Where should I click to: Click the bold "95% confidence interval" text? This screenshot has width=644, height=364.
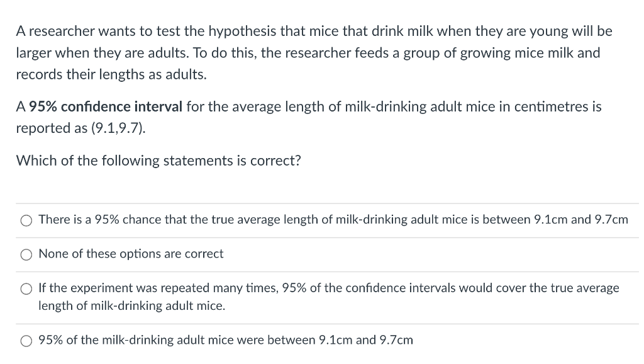point(106,106)
